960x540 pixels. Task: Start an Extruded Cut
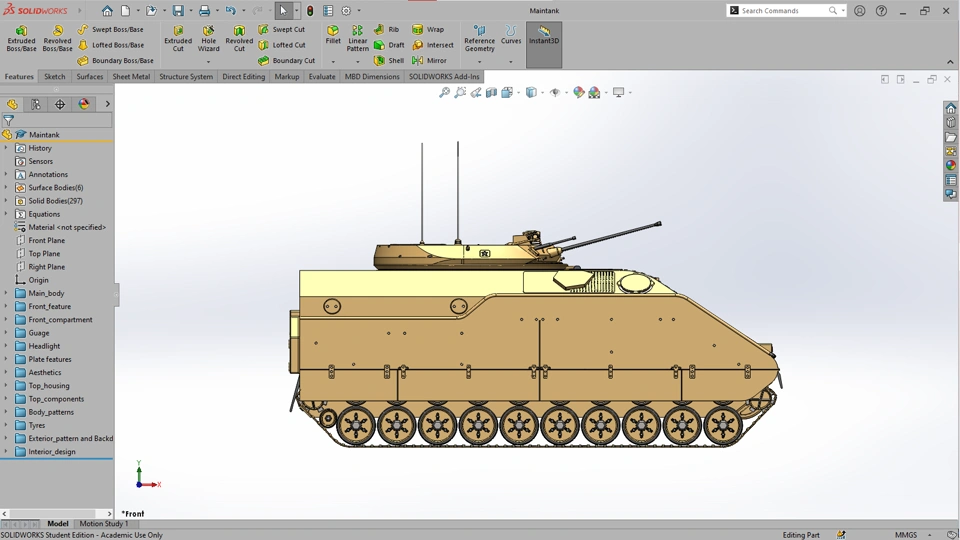(178, 39)
